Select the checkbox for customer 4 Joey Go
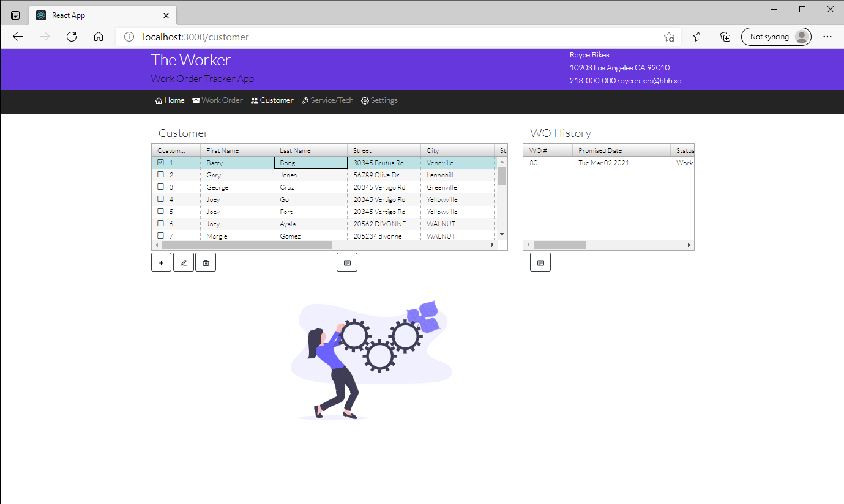This screenshot has width=844, height=504. pos(160,199)
